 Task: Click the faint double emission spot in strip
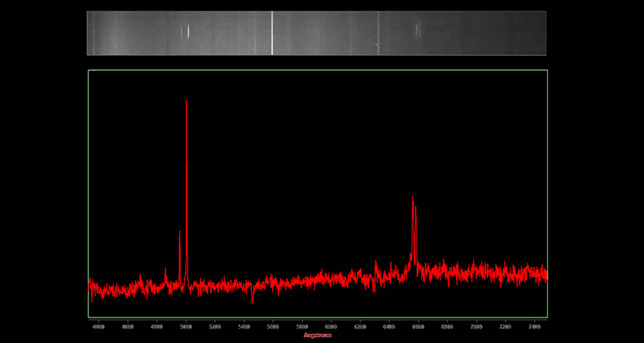pos(417,29)
